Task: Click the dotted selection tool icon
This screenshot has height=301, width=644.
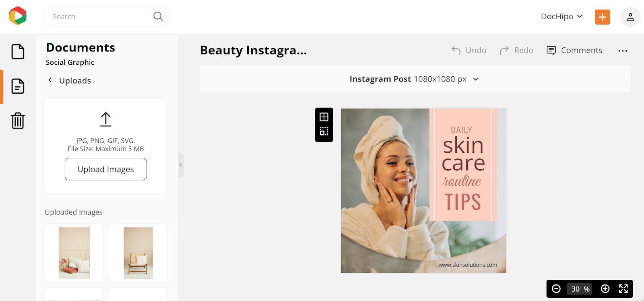Action: tap(324, 131)
